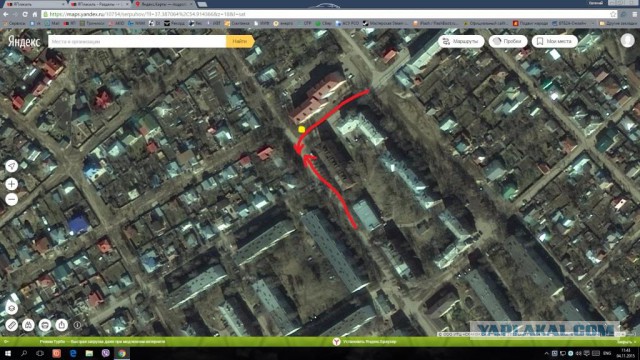Go back with browser back arrow
Screen dimensions: 640x360
click(6, 14)
